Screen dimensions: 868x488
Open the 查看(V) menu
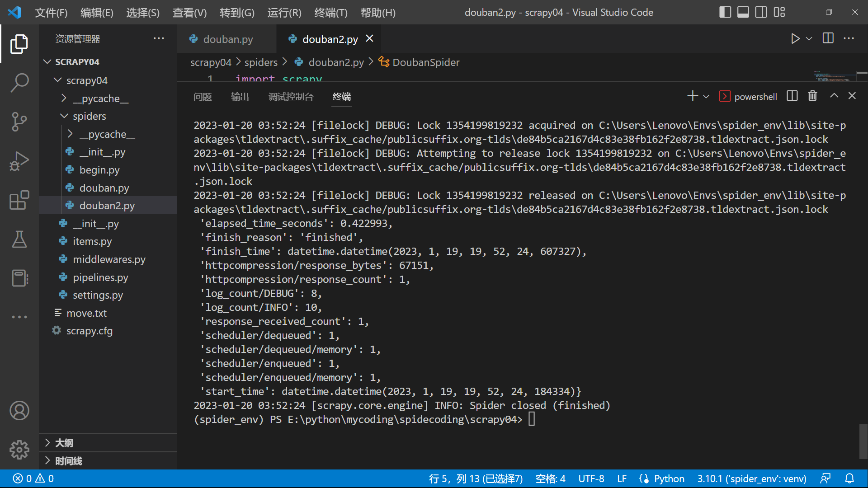click(189, 13)
